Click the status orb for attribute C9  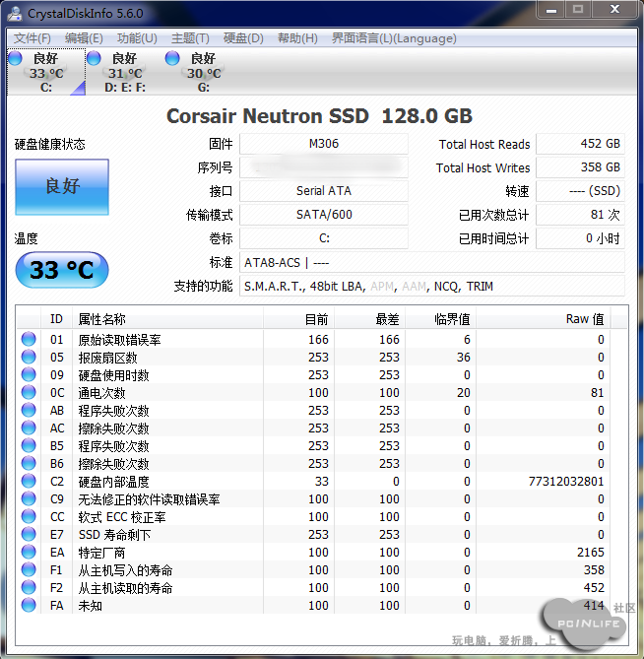29,498
